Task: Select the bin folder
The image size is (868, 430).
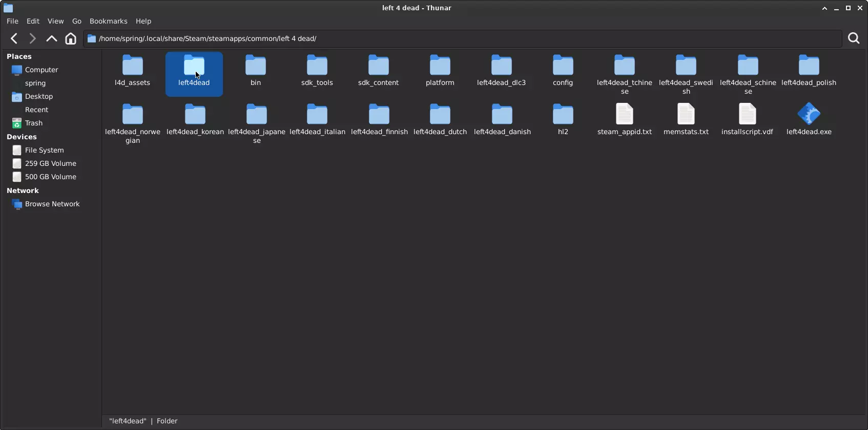Action: [256, 71]
